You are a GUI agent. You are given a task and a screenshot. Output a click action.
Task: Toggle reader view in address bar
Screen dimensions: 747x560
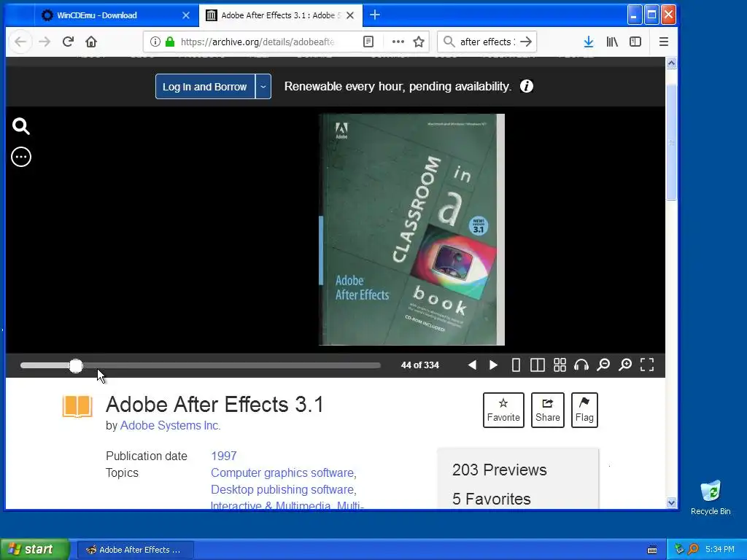coord(368,42)
